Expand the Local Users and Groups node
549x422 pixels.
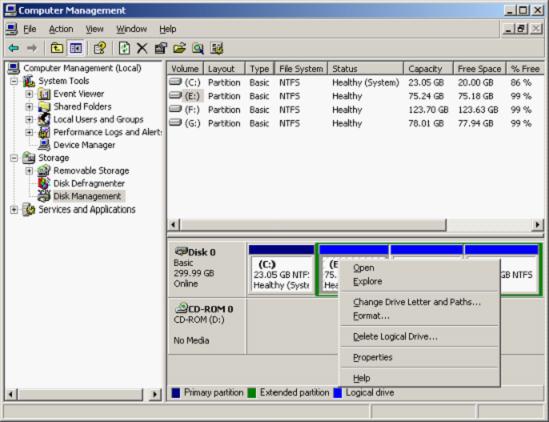coord(29,119)
